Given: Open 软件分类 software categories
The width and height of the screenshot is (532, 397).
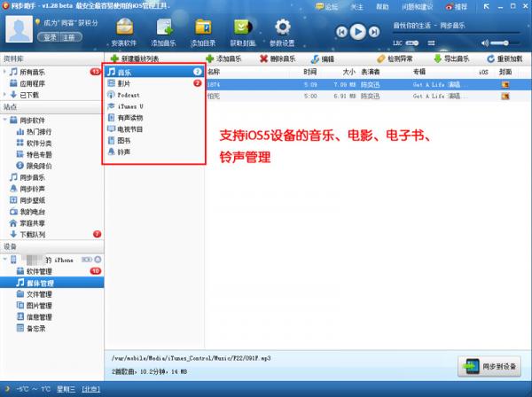Looking at the screenshot, I should coord(34,143).
